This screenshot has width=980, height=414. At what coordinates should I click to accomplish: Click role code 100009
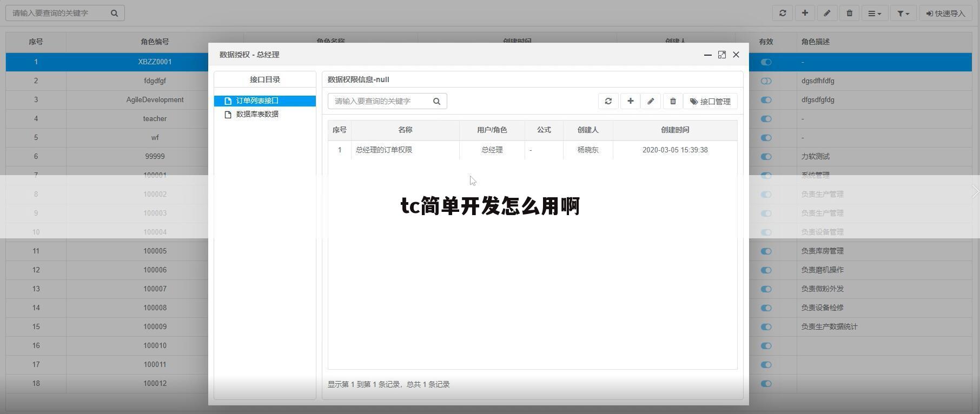coord(155,326)
